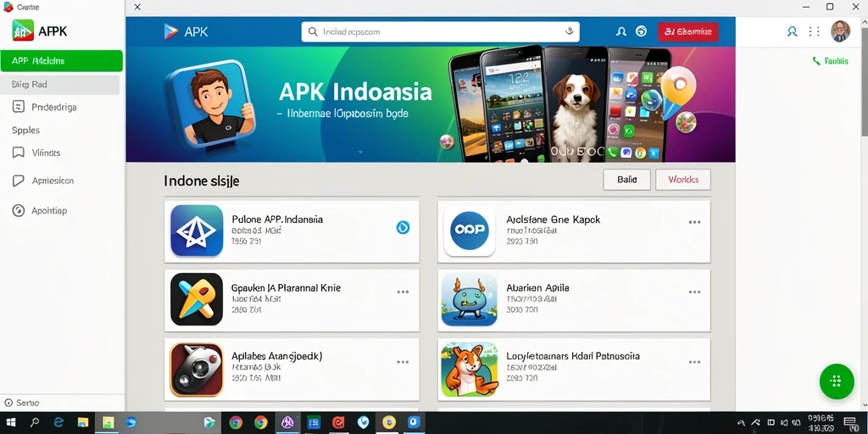The width and height of the screenshot is (868, 434).
Task: Open the Abarian Aptile monster icon
Action: coord(470,299)
